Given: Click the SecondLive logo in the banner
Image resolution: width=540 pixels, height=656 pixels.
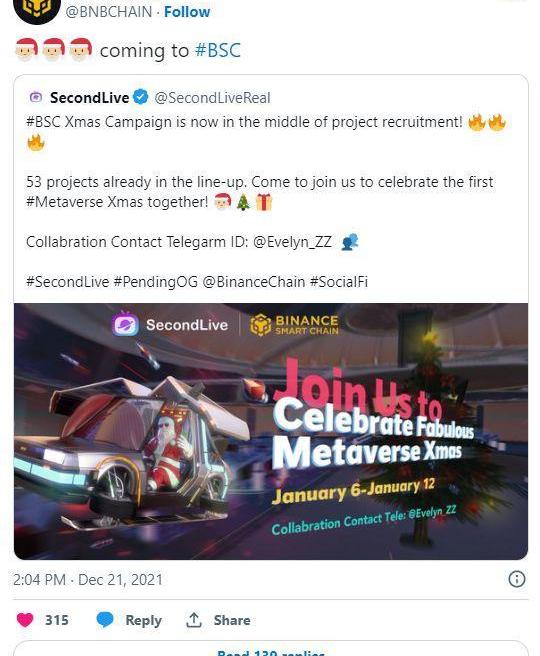Looking at the screenshot, I should pyautogui.click(x=170, y=325).
